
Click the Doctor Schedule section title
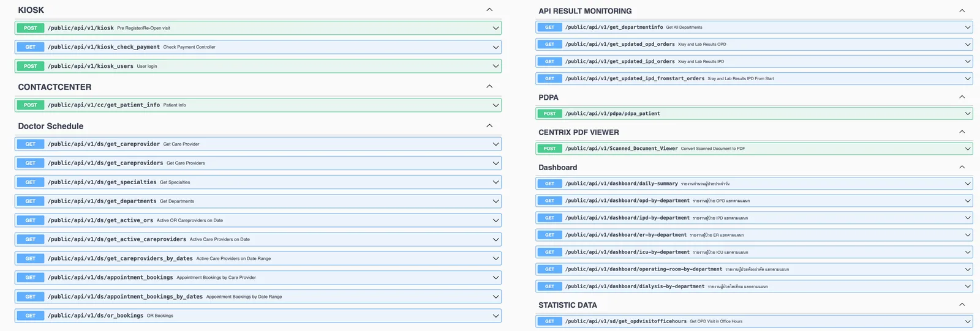coord(51,126)
